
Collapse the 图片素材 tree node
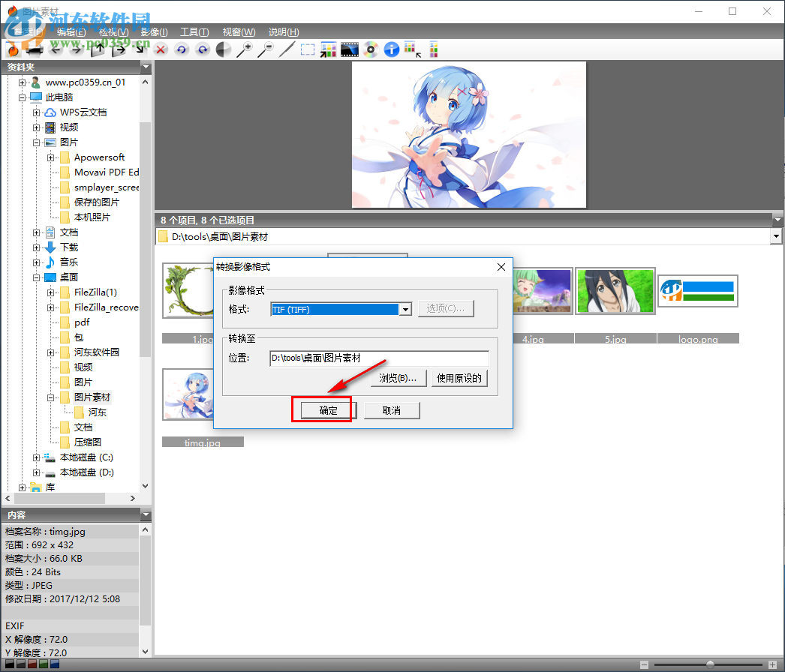click(50, 397)
